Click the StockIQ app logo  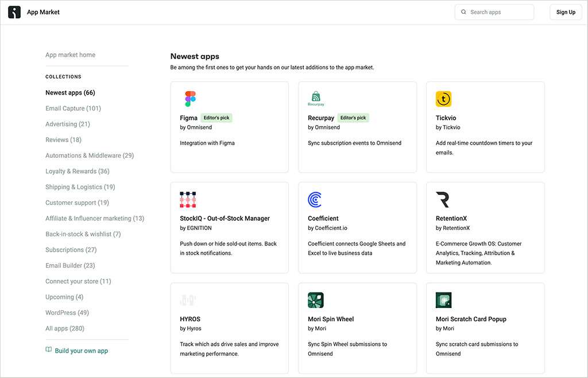click(188, 200)
